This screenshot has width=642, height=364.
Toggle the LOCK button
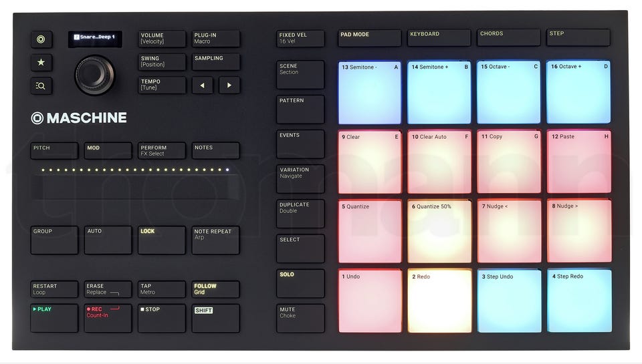(162, 240)
